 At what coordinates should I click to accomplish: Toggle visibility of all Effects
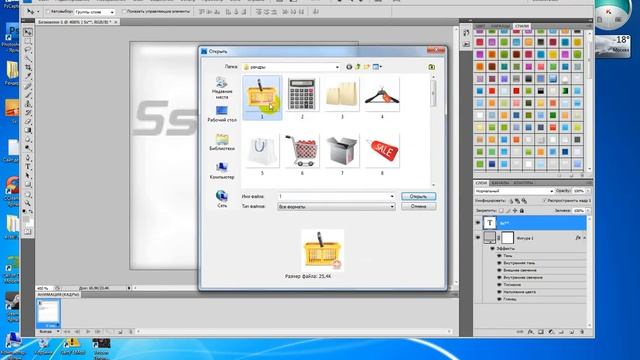point(492,248)
